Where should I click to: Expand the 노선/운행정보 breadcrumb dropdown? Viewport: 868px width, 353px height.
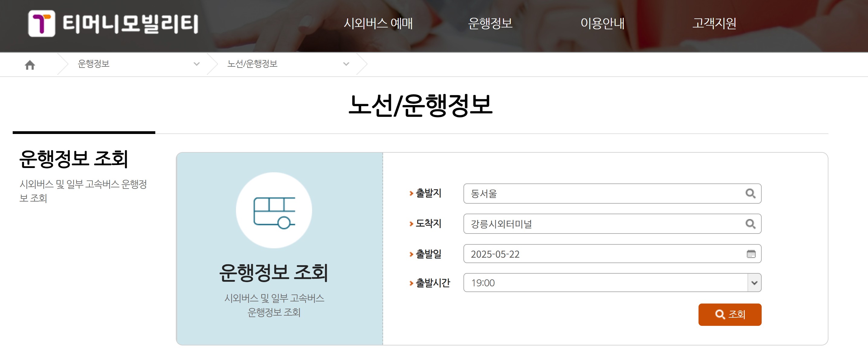point(346,64)
